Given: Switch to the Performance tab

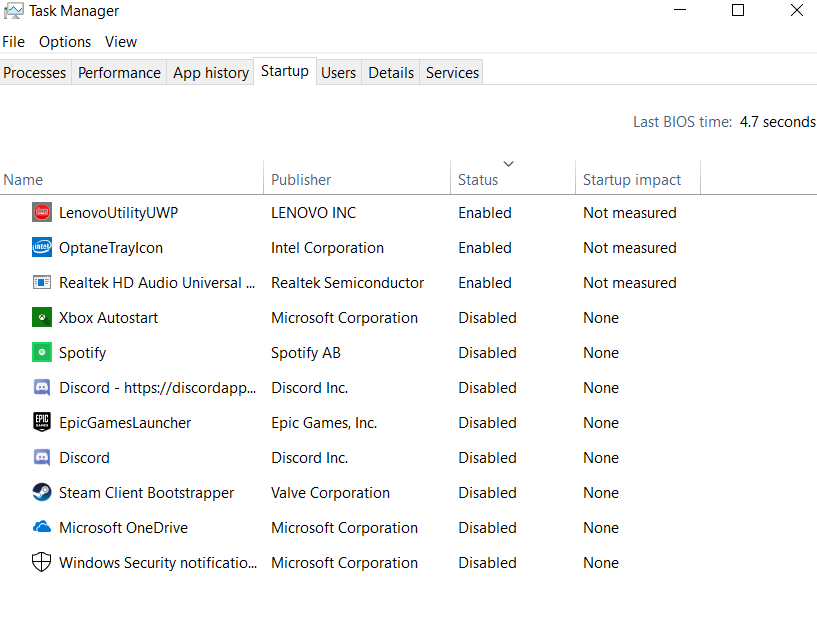Looking at the screenshot, I should click(x=119, y=72).
